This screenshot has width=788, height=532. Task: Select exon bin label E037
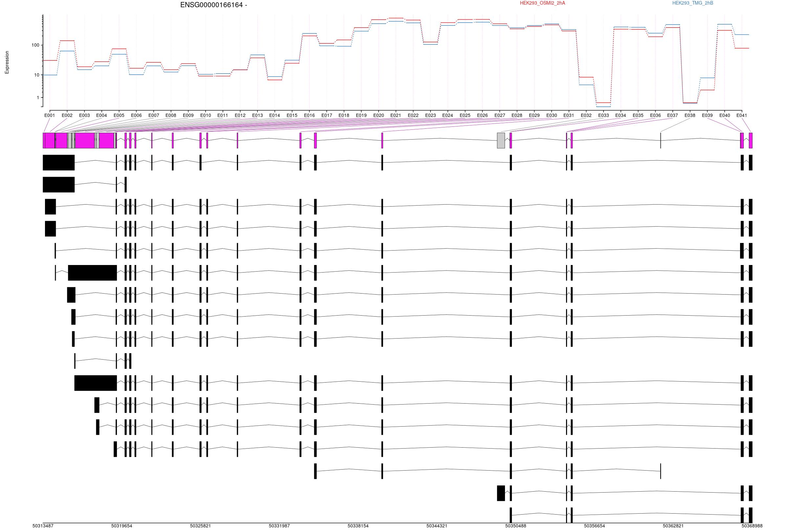[673, 115]
